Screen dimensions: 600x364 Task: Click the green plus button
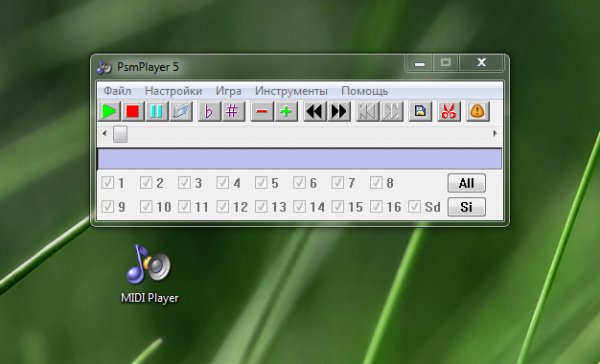(x=286, y=112)
